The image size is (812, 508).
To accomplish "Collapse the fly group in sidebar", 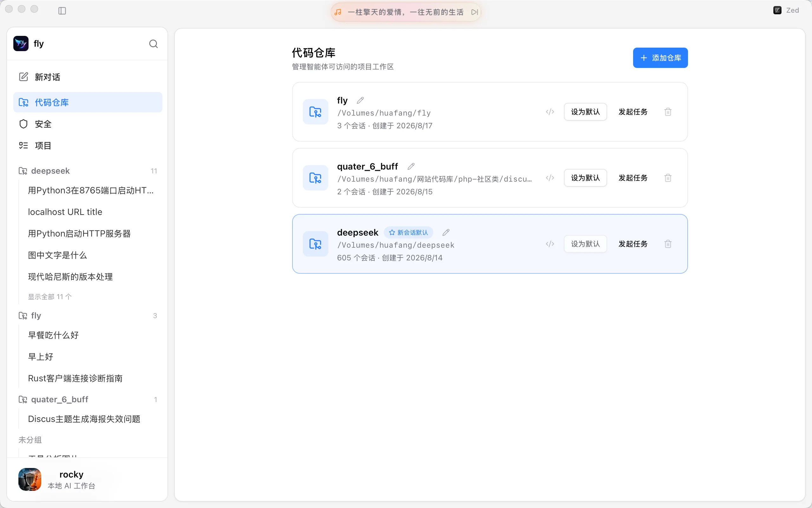I will click(x=88, y=316).
